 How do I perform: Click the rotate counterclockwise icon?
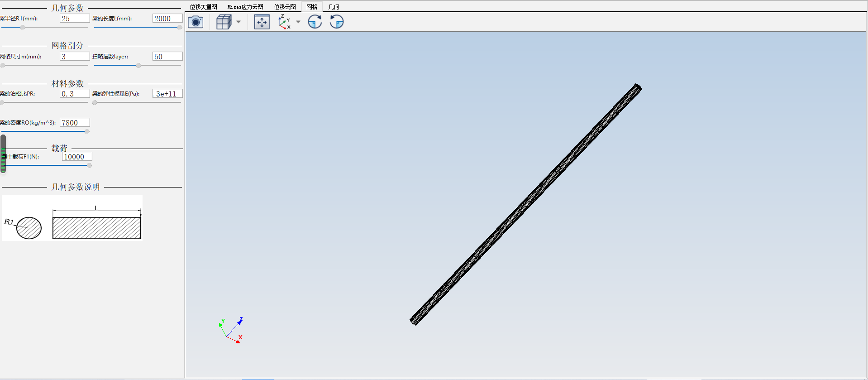[337, 22]
